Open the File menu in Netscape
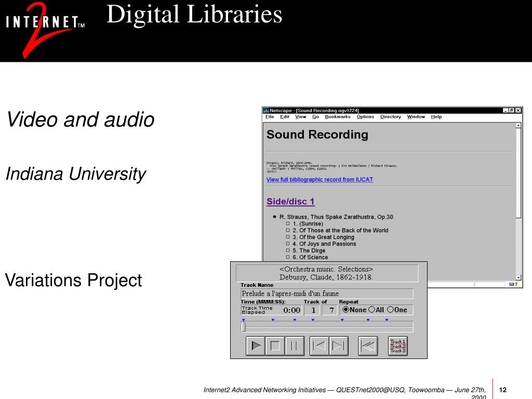This screenshot has height=399, width=532. (x=270, y=117)
